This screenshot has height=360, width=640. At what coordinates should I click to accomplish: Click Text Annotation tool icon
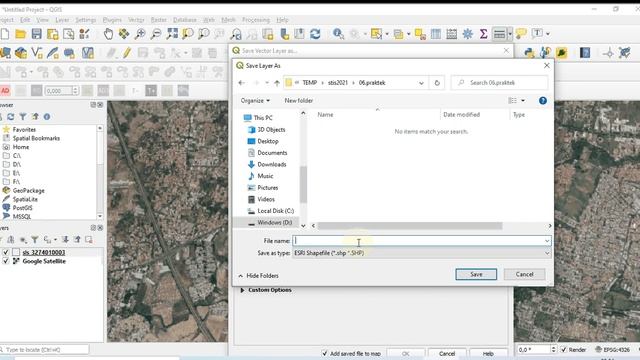point(537,34)
